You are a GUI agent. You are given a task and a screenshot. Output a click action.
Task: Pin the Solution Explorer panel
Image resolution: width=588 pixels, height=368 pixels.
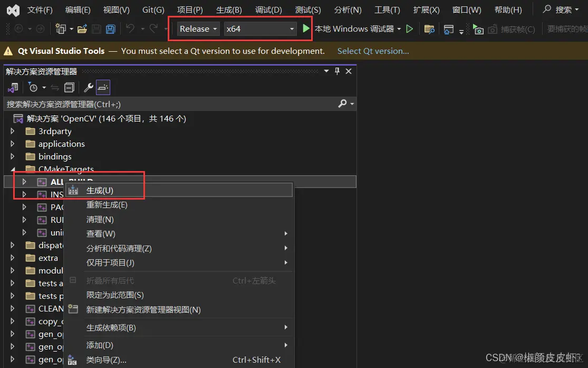(337, 71)
